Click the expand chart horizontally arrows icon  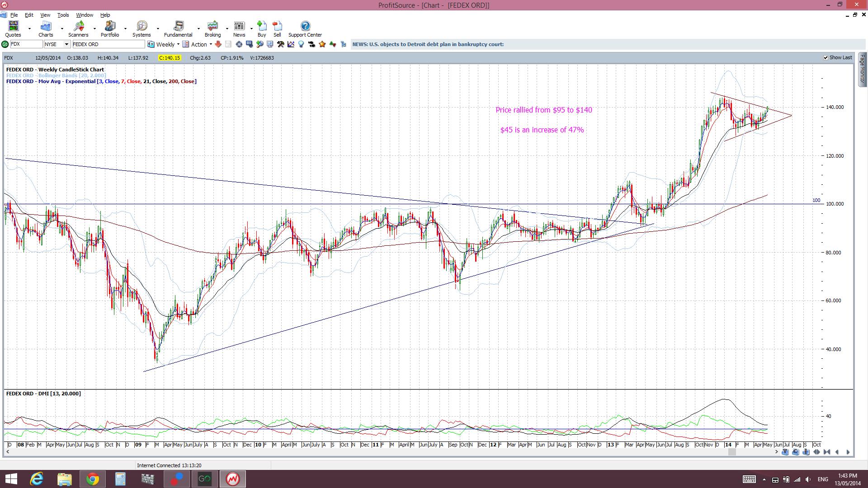816,452
